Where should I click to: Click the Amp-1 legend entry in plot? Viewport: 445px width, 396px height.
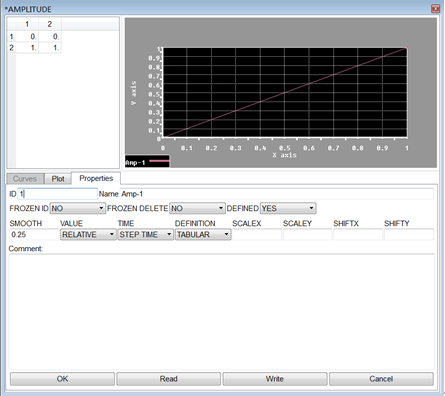point(147,162)
